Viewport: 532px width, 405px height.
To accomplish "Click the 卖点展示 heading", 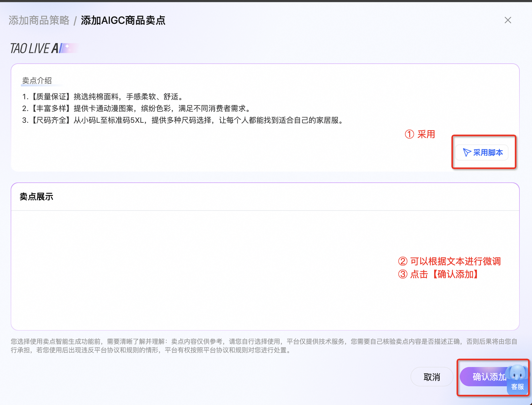I will (x=36, y=197).
